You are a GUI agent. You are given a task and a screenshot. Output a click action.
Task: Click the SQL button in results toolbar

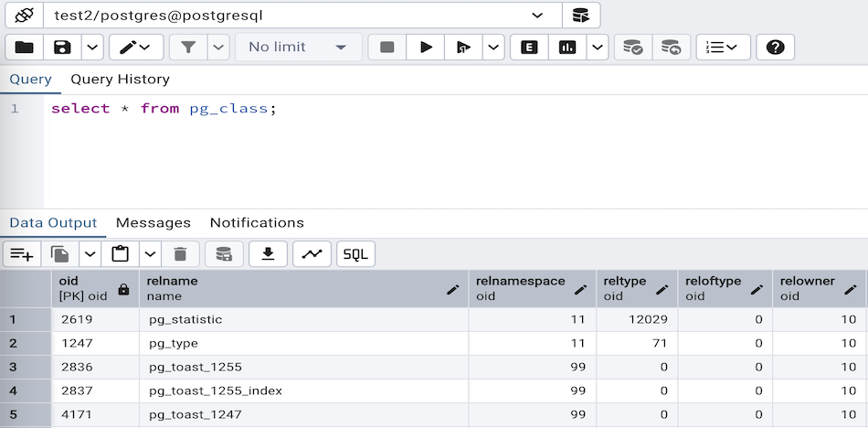pos(355,254)
